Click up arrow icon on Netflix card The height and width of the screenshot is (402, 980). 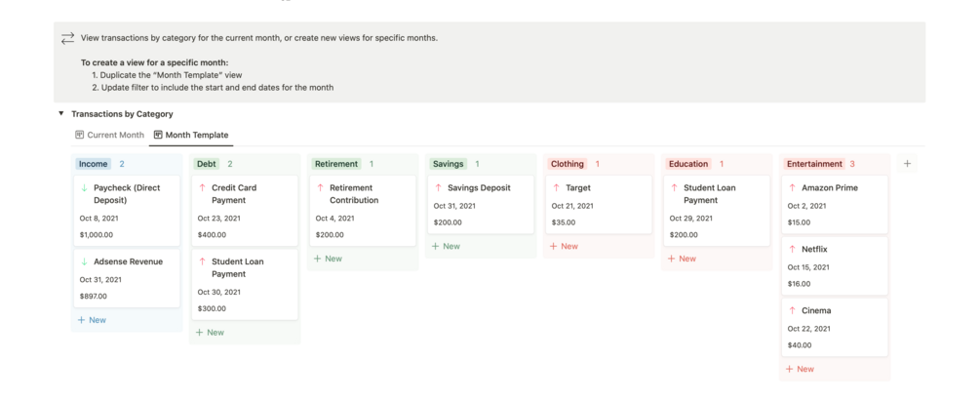tap(792, 249)
